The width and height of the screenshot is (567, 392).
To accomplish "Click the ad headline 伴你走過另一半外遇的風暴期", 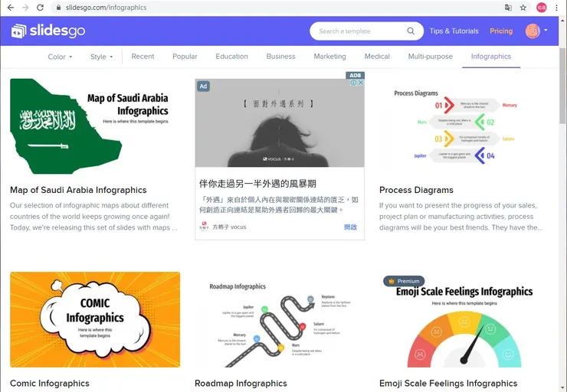I will pyautogui.click(x=257, y=184).
